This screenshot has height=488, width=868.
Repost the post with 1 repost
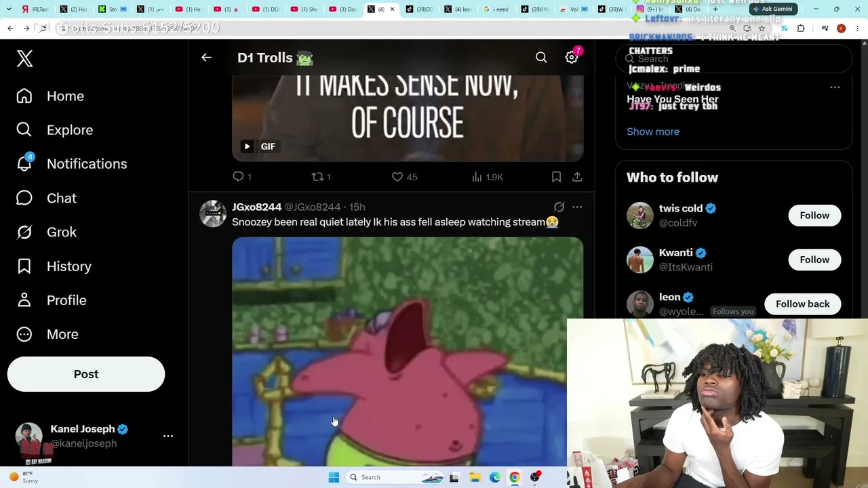coord(321,177)
